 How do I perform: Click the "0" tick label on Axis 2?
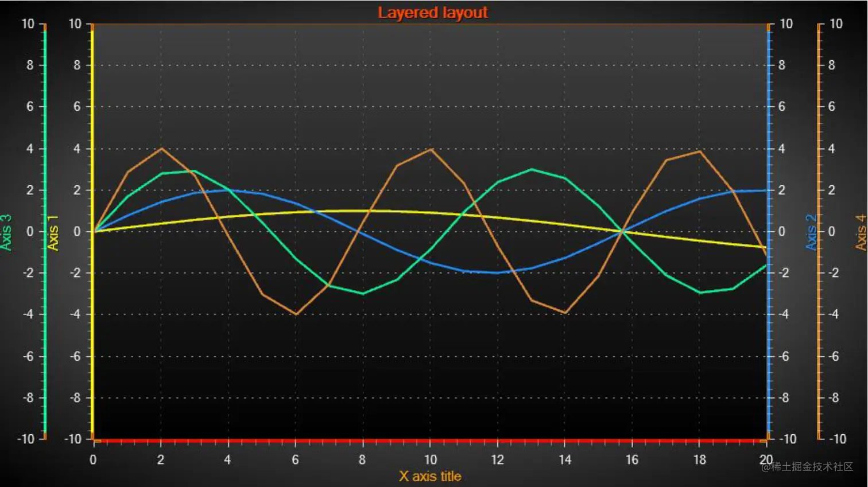(782, 232)
